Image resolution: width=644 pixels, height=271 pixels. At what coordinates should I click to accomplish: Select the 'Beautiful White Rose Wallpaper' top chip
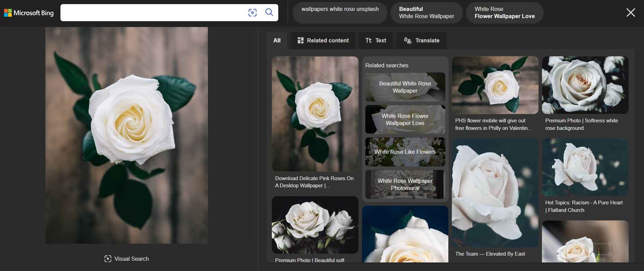pyautogui.click(x=426, y=13)
